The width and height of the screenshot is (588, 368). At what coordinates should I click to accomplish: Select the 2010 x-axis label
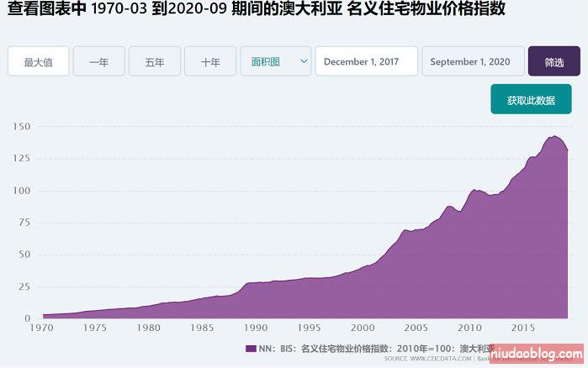[x=469, y=328]
